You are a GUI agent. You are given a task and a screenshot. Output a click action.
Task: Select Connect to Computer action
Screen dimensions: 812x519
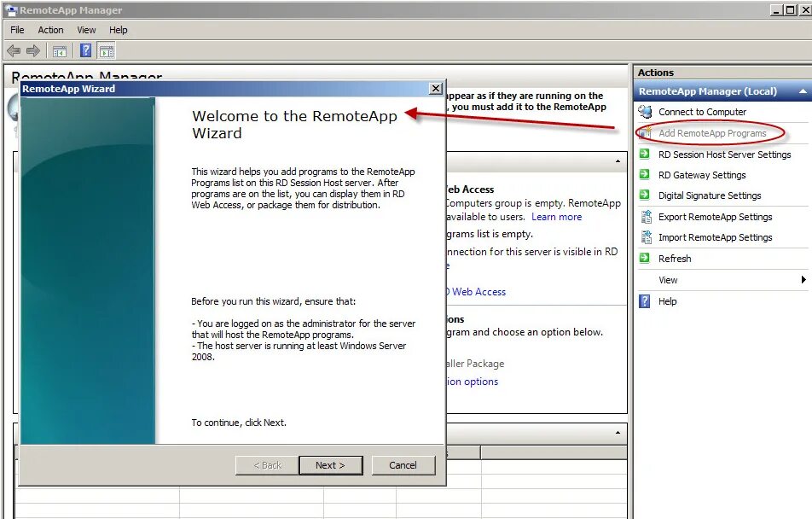click(702, 112)
